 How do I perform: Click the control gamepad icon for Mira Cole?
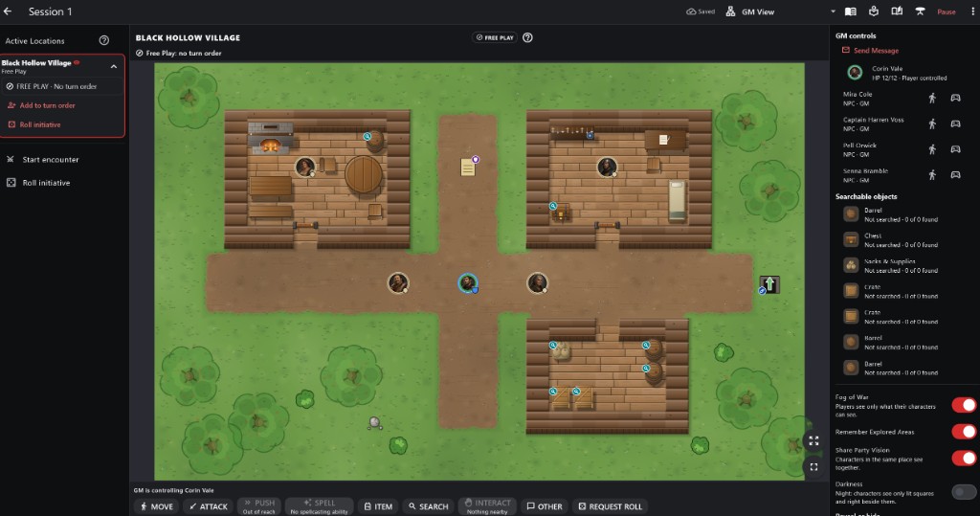(x=956, y=98)
